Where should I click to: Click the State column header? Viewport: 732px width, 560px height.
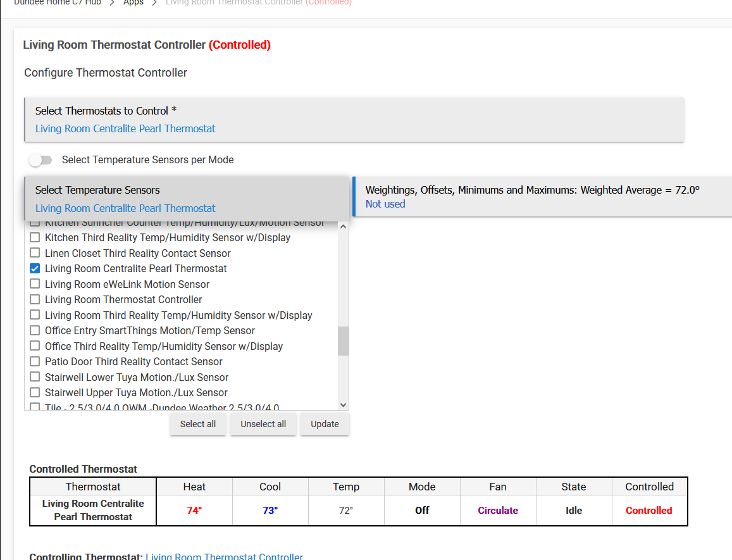pos(574,487)
